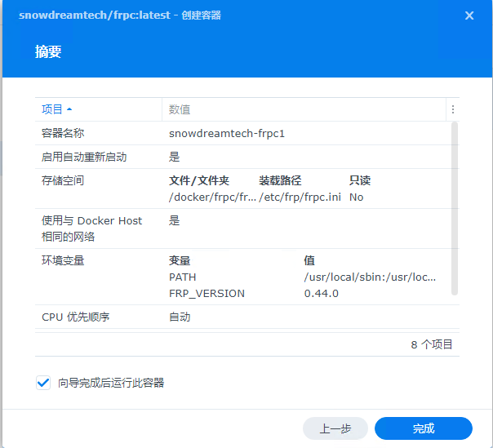Viewport: 493px width, 448px height.
Task: Click the 数值 column header
Action: pos(304,109)
